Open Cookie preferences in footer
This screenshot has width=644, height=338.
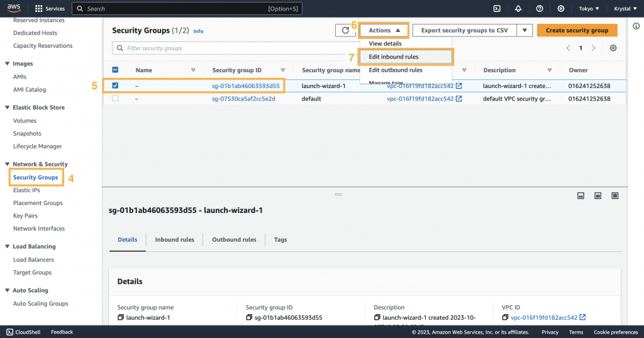coord(616,332)
